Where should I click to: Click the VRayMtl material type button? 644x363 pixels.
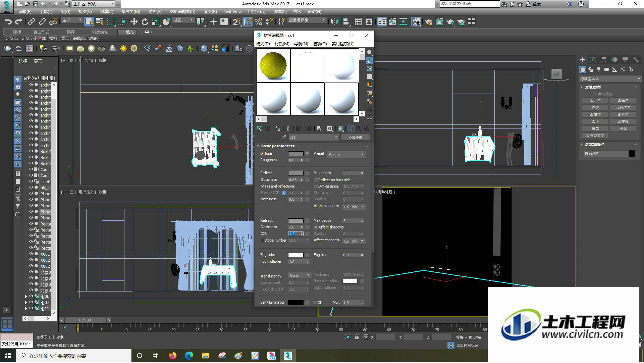click(355, 137)
